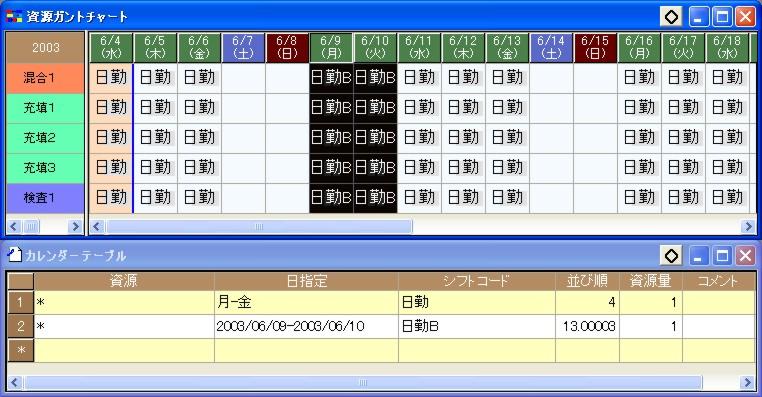The width and height of the screenshot is (762, 397).
Task: Click resource list right scroll arrow
Action: [x=75, y=226]
